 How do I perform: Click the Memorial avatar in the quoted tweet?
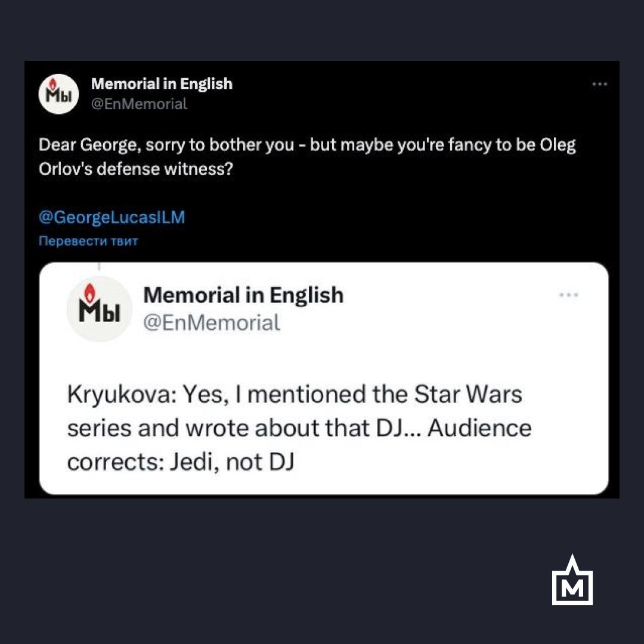[98, 308]
